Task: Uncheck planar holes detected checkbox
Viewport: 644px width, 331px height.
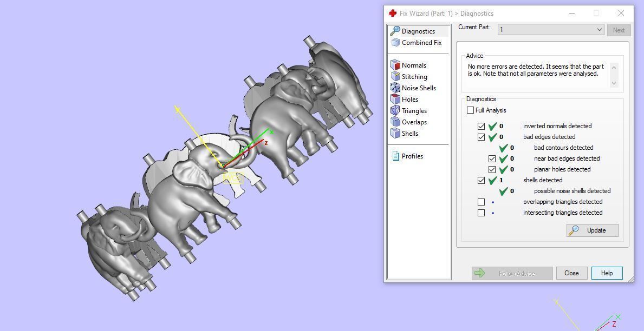Action: tap(492, 169)
